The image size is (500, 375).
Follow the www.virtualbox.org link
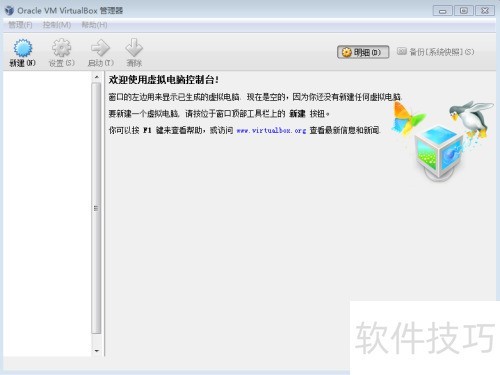271,130
